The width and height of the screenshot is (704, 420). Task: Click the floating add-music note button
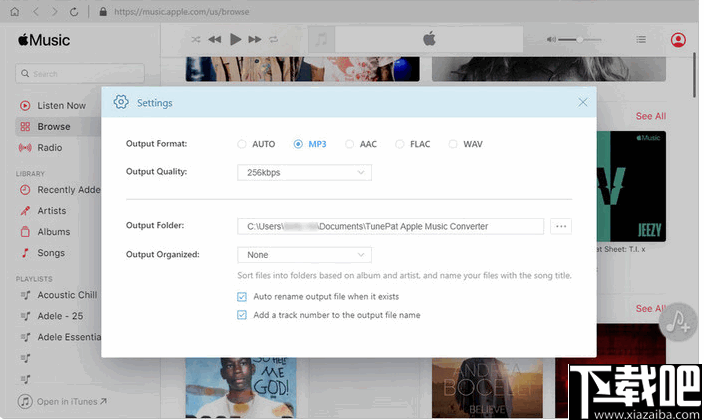[x=677, y=322]
